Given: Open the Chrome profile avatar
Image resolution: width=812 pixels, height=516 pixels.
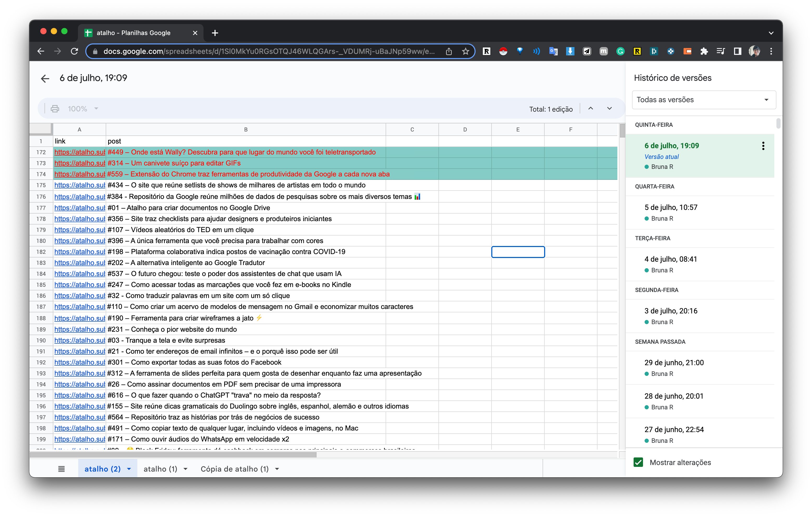Looking at the screenshot, I should coord(754,51).
